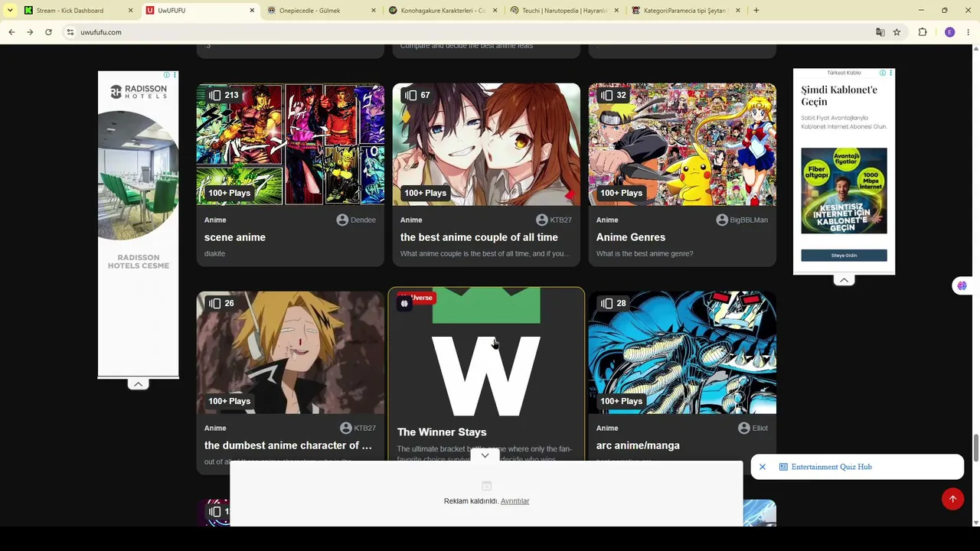
Task: Open the browser extensions puzzle icon
Action: (x=923, y=32)
